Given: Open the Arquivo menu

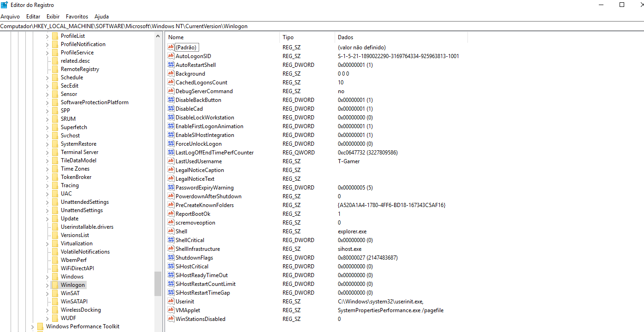Looking at the screenshot, I should 10,17.
